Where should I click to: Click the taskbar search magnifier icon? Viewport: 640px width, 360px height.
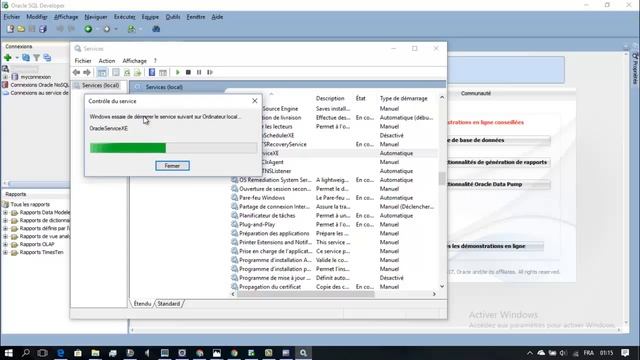[25, 353]
